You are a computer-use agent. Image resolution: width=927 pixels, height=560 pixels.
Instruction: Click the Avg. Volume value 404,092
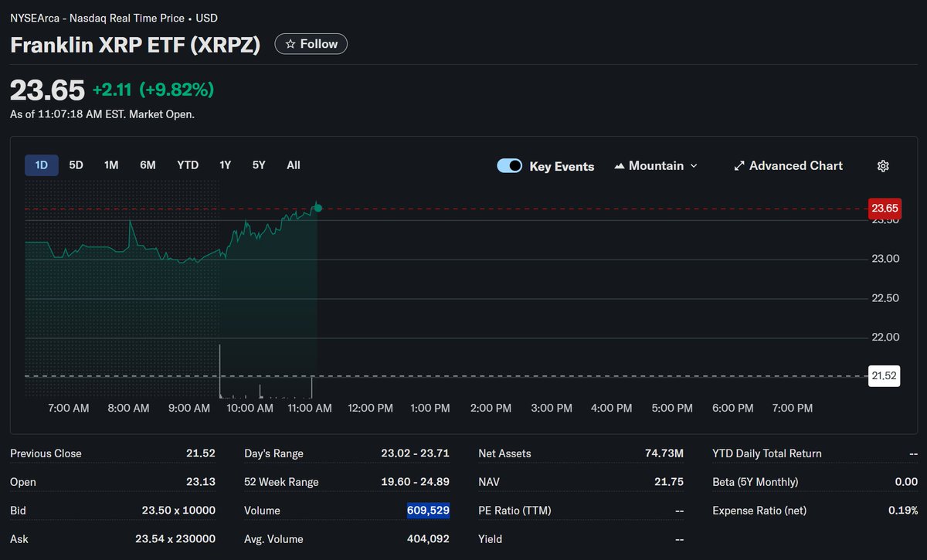[x=429, y=539]
